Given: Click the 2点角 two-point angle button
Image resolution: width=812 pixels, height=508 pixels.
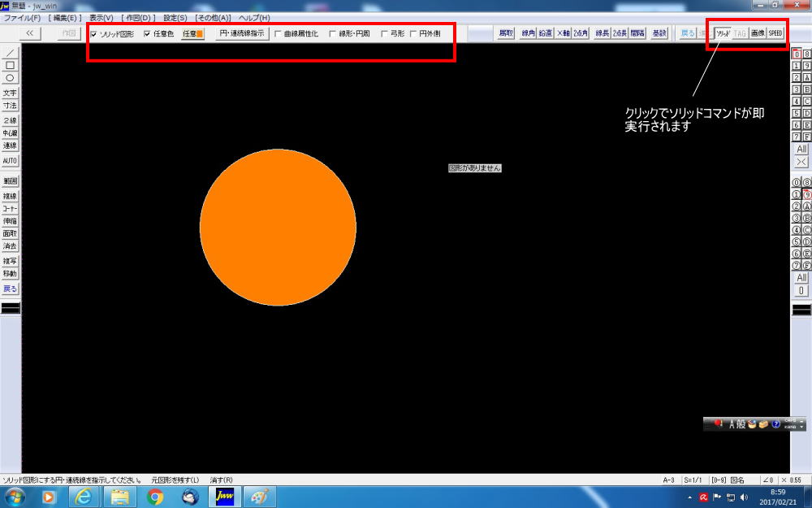Looking at the screenshot, I should (x=581, y=33).
